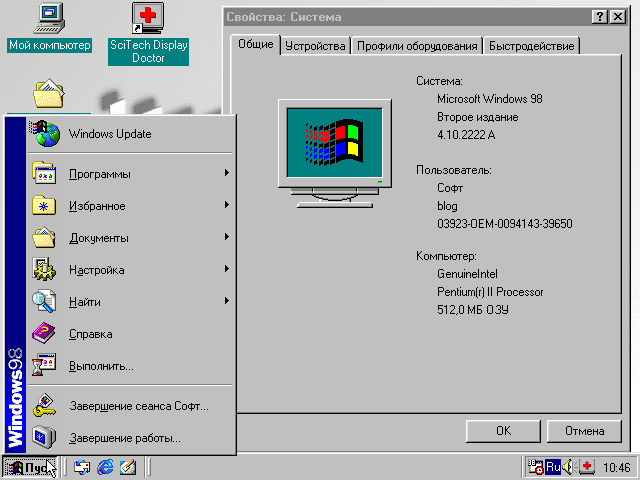This screenshot has height=480, width=640.
Task: Click the Документы folder icon in Start menu
Action: tap(44, 237)
